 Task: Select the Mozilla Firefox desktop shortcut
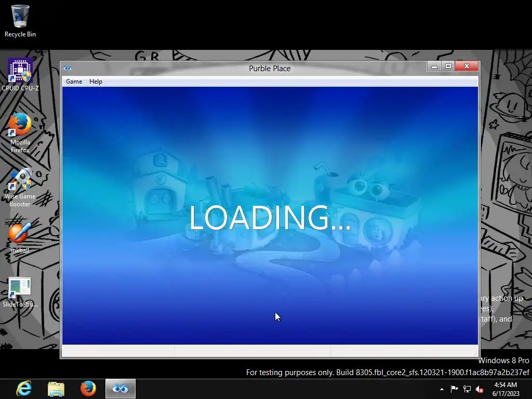click(x=20, y=133)
